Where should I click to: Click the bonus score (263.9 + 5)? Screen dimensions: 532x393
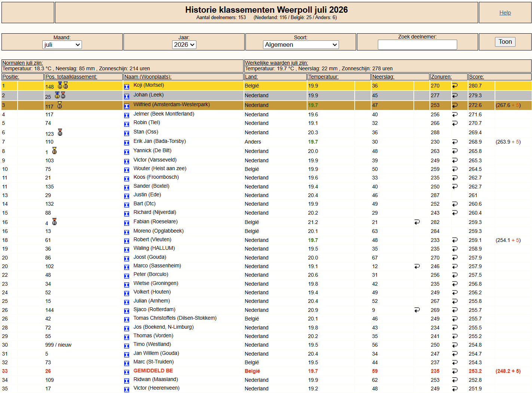(508, 142)
